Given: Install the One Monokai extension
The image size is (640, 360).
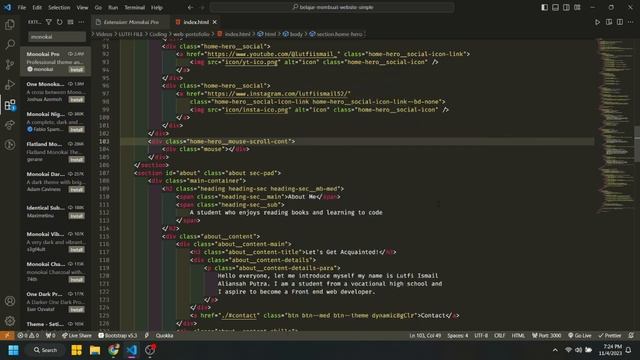Looking at the screenshot, I should [76, 100].
